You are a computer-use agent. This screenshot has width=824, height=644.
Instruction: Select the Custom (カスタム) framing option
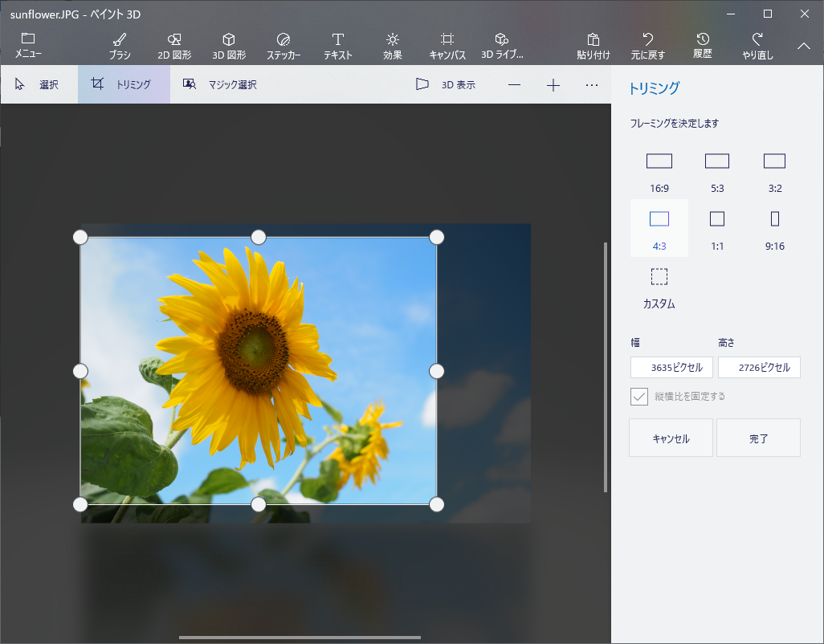pos(659,287)
